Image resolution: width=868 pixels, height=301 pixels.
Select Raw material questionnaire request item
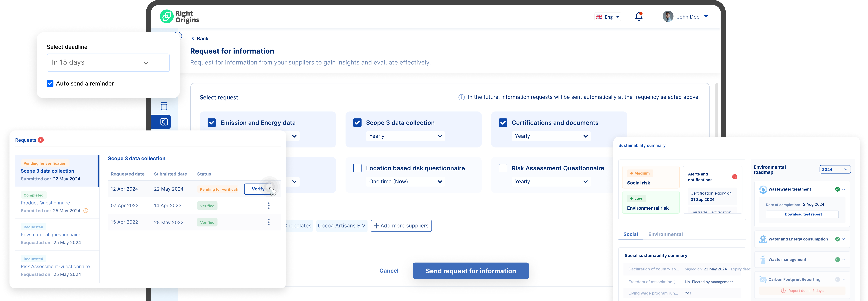(57, 234)
